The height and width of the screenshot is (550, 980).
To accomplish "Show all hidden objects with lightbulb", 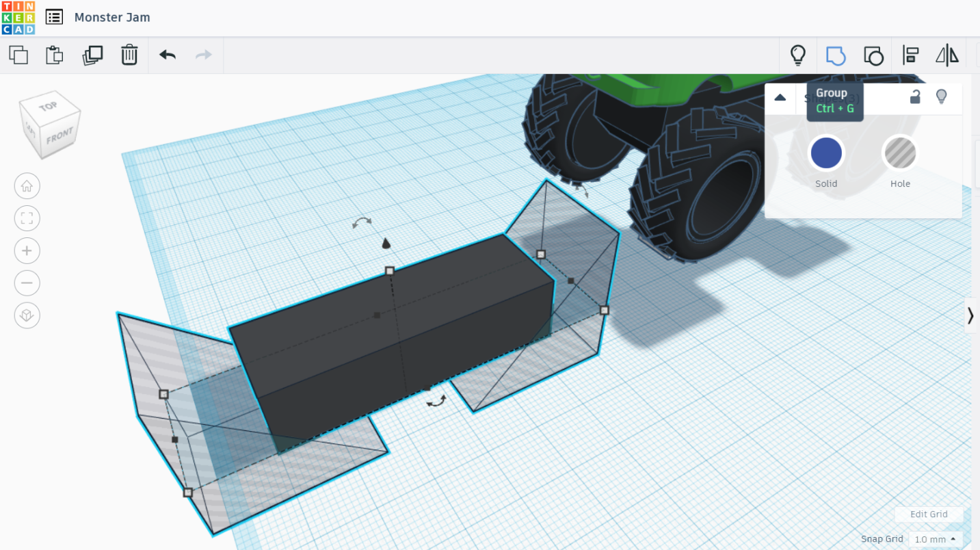I will pos(798,55).
